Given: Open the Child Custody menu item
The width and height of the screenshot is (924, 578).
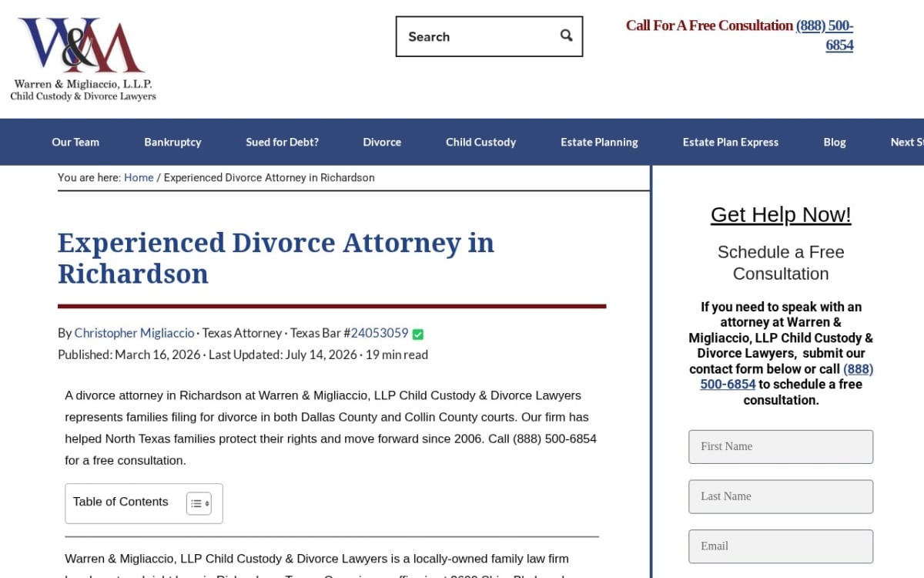Looking at the screenshot, I should (x=480, y=142).
